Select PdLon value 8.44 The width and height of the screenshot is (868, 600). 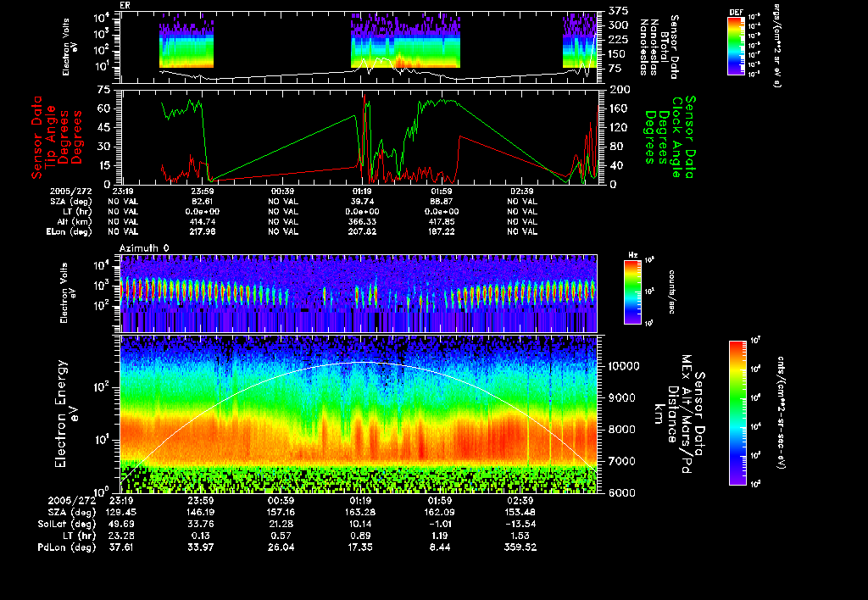pos(440,547)
